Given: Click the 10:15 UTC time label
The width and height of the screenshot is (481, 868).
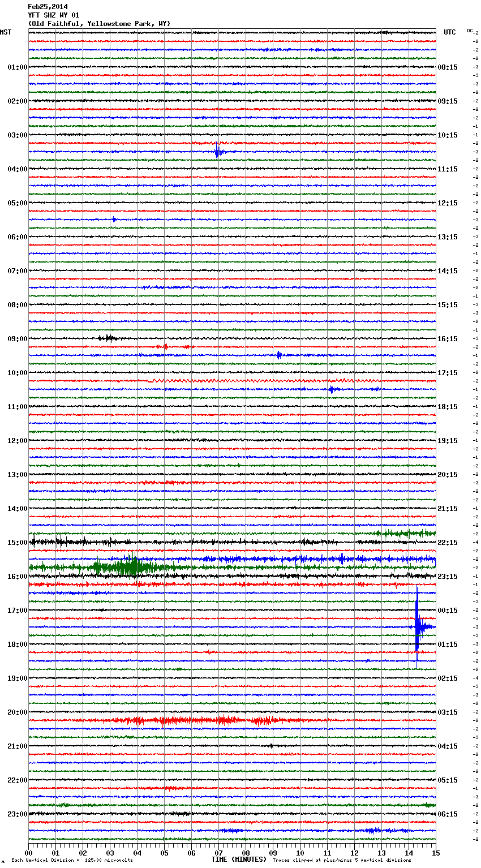Looking at the screenshot, I should 448,135.
